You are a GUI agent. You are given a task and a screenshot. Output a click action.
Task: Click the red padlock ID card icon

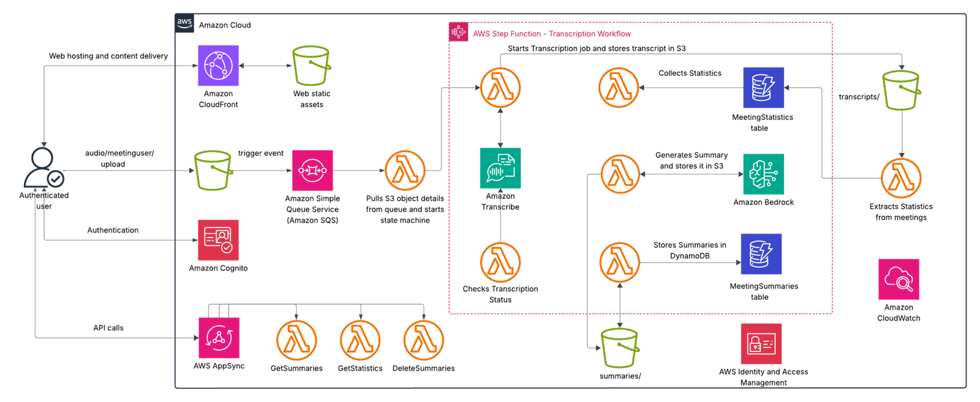click(761, 344)
